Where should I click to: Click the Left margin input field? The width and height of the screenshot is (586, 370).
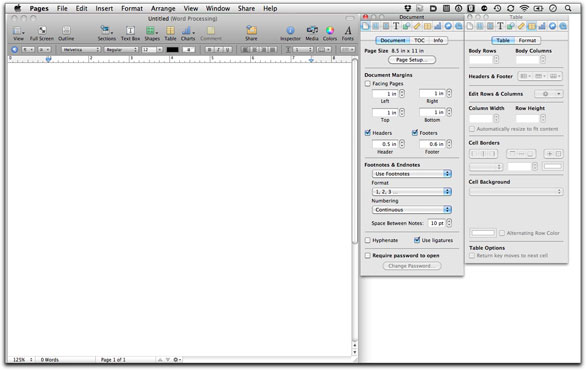(x=385, y=94)
